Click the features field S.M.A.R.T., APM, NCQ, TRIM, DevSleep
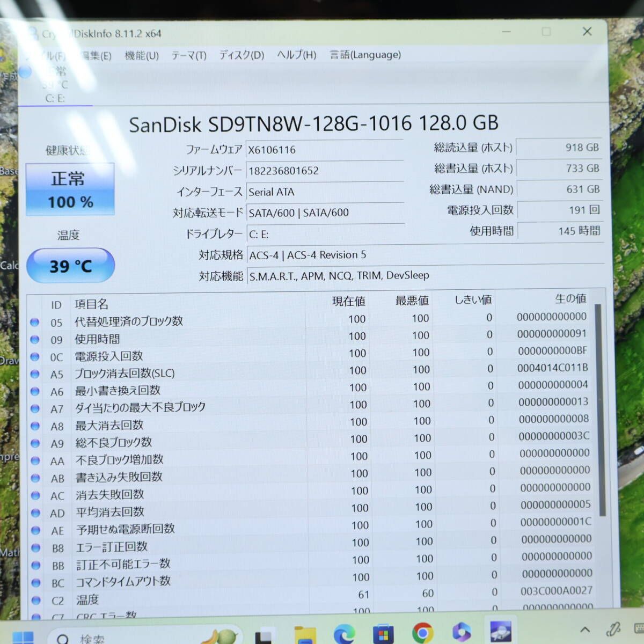The width and height of the screenshot is (644, 644). (x=426, y=275)
